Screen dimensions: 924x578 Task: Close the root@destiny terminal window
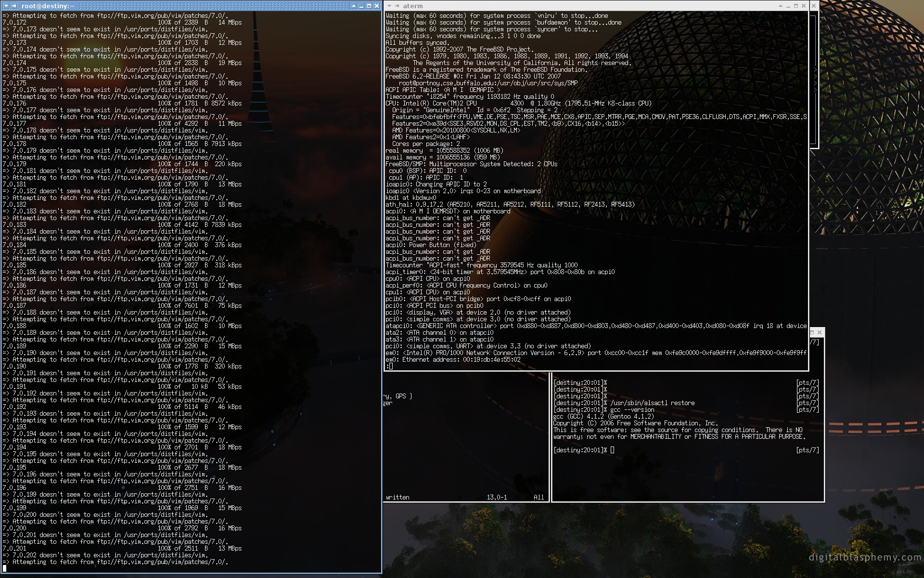point(377,6)
